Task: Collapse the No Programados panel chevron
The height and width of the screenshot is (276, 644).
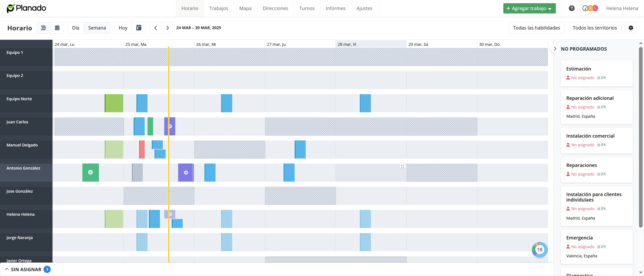Action: pos(555,49)
